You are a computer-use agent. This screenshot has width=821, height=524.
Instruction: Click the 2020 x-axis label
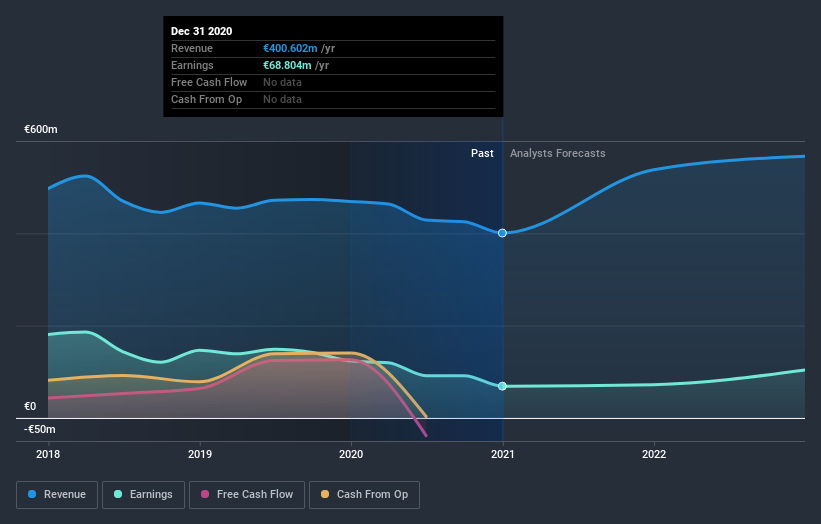click(351, 454)
